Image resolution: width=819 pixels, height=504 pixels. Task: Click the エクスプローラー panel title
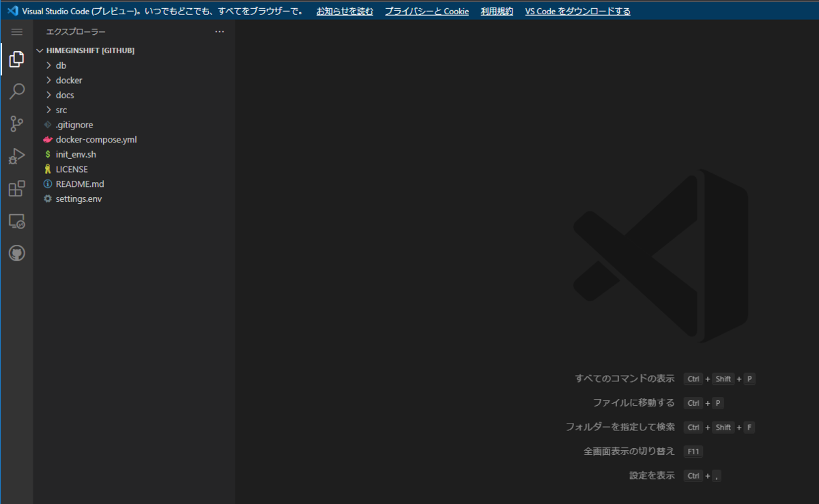pyautogui.click(x=76, y=31)
